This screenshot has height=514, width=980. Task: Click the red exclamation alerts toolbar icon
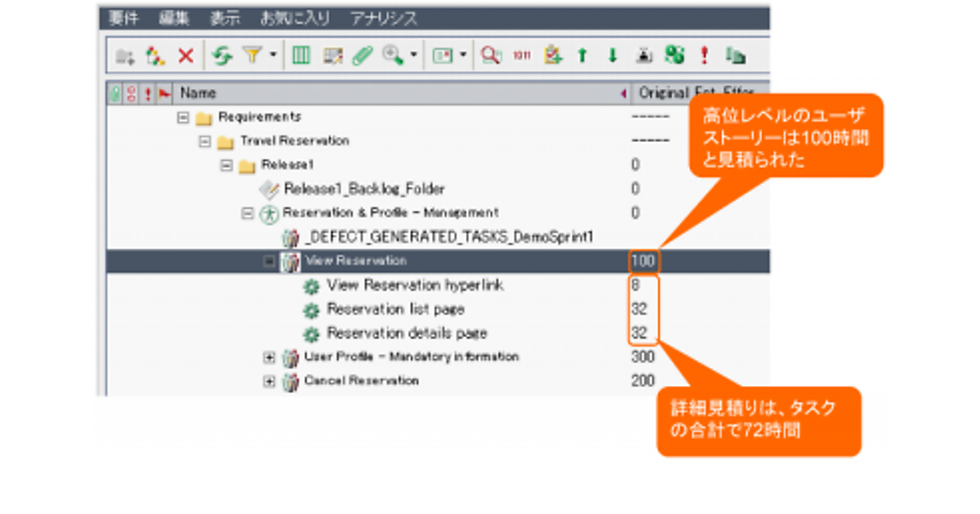(x=704, y=55)
